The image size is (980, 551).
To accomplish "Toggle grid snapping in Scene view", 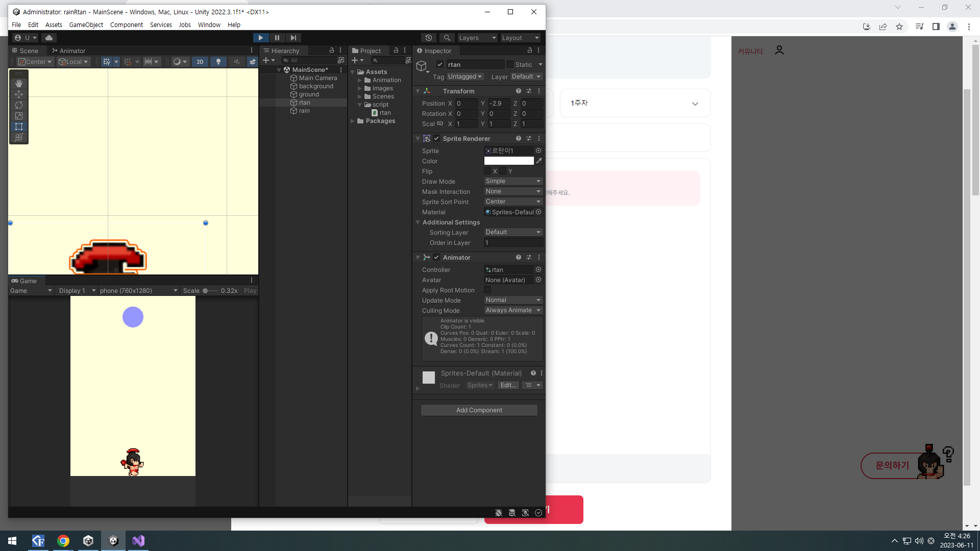I will 128,62.
